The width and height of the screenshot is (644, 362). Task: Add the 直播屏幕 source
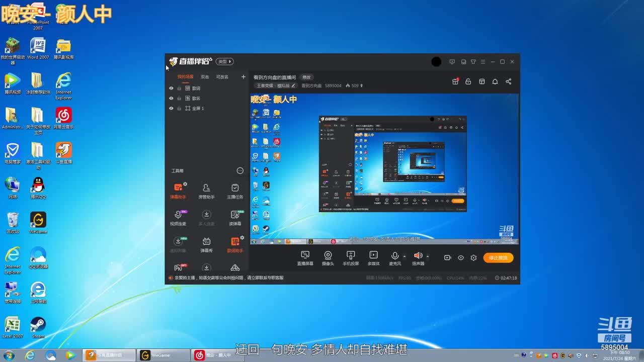305,258
